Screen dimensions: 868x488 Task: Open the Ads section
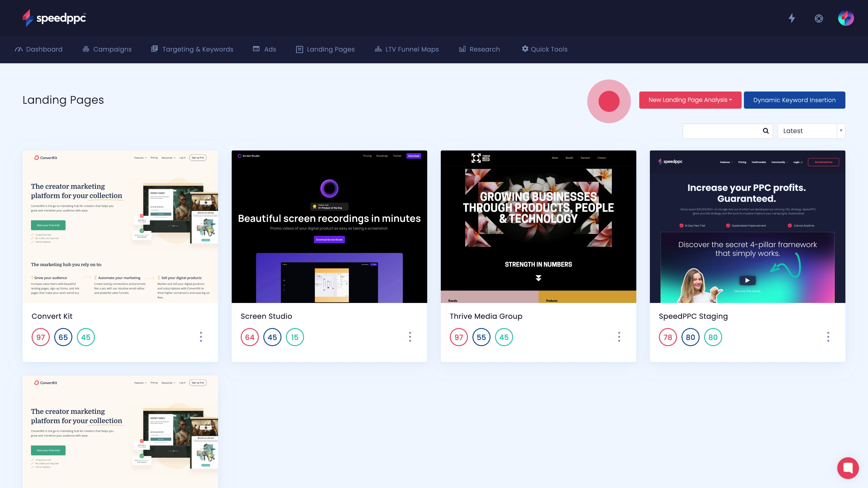pos(264,49)
